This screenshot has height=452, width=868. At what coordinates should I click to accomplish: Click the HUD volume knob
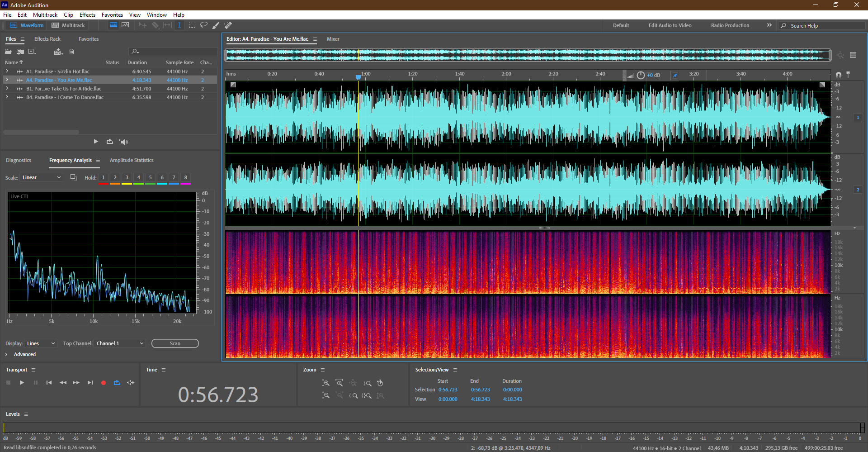(641, 75)
